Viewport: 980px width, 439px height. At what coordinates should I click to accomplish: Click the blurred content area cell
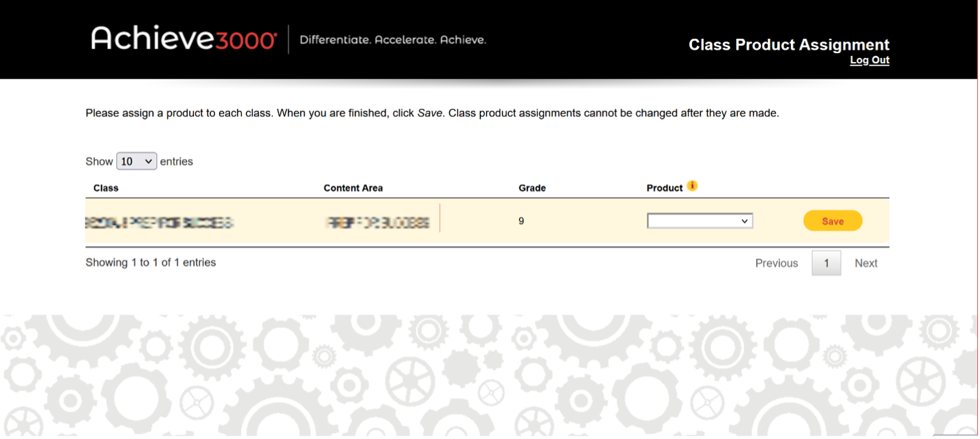point(379,222)
